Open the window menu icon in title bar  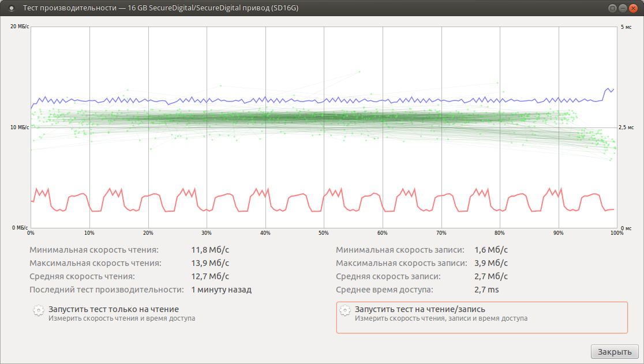[12, 8]
